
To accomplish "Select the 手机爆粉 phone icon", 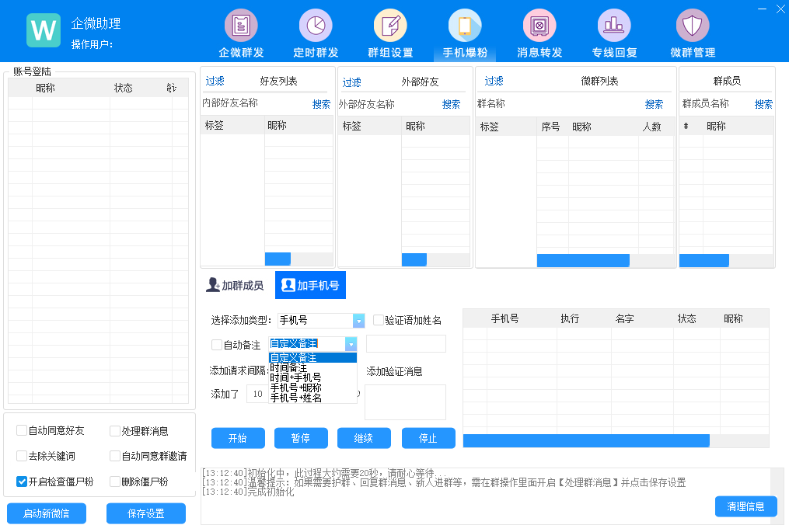I will click(x=465, y=26).
